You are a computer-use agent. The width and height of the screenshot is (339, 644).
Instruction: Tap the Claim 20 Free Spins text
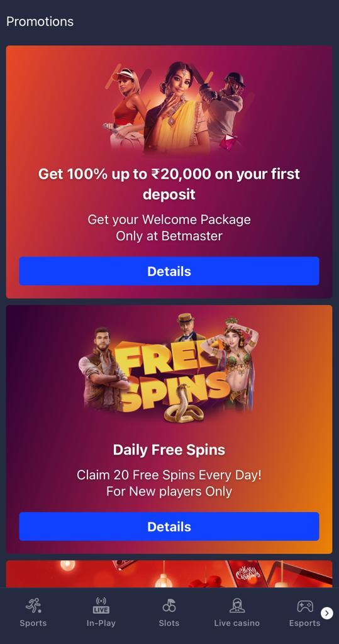(169, 475)
